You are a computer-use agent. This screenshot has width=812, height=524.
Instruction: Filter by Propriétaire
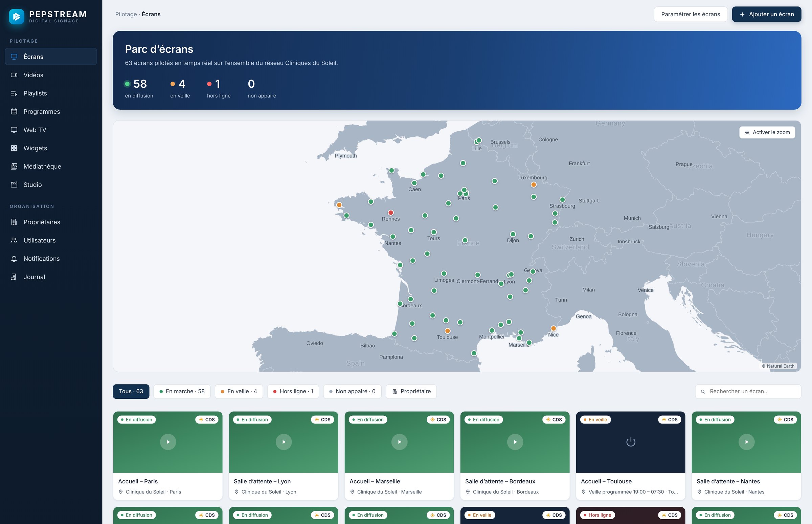pos(411,391)
